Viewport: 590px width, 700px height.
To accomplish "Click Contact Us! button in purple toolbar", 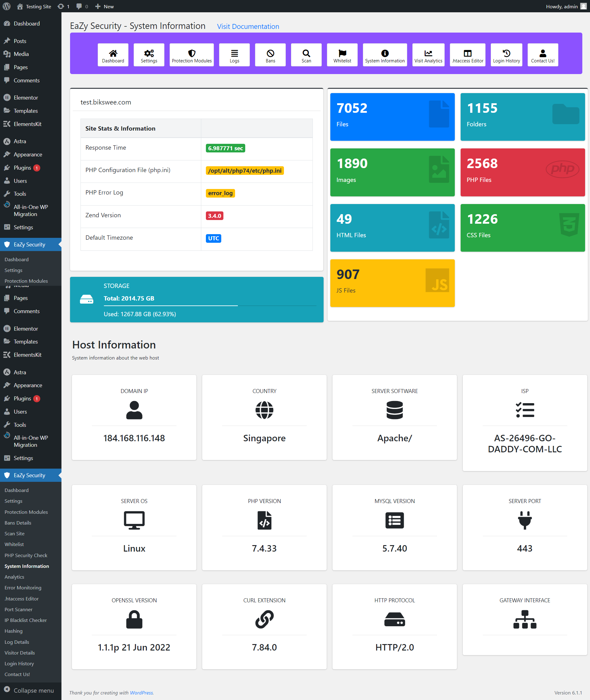I will coord(542,55).
